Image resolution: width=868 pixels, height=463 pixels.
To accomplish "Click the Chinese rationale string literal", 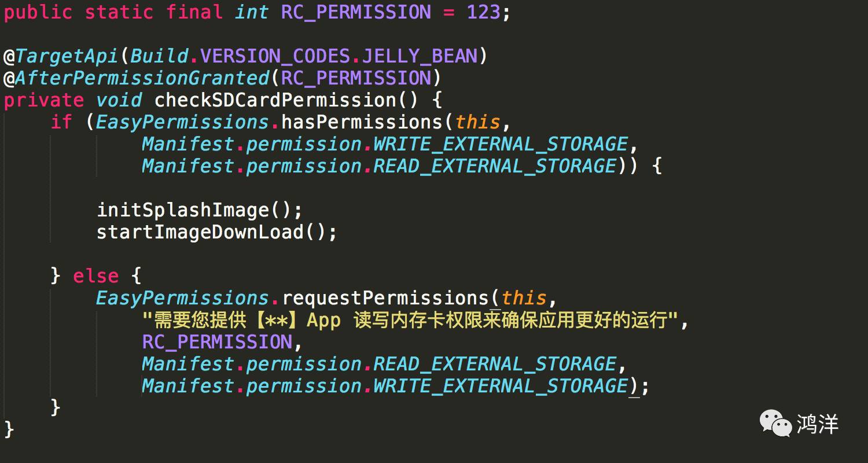I will click(410, 320).
